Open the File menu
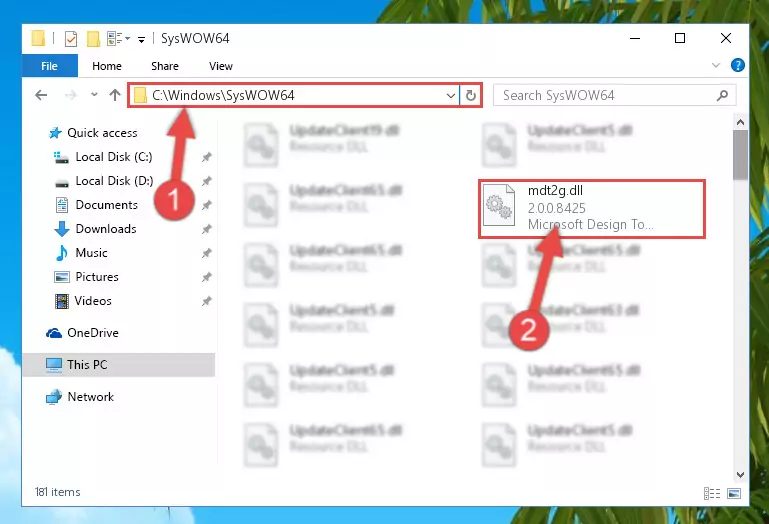The height and width of the screenshot is (524, 769). coord(50,66)
